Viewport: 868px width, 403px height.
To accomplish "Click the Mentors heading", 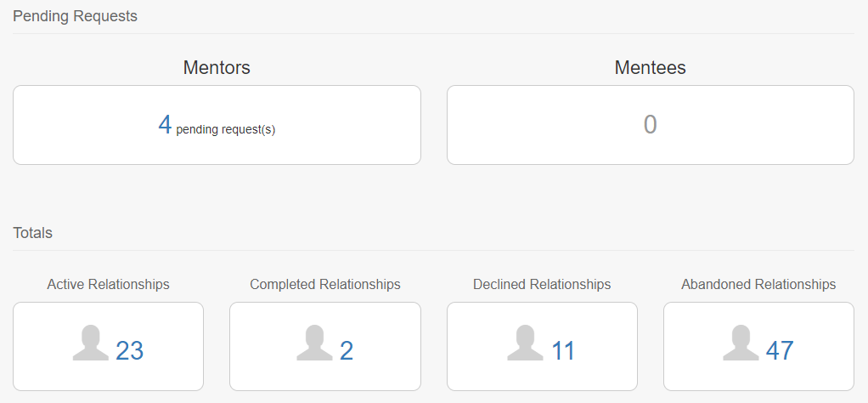I will (x=217, y=68).
